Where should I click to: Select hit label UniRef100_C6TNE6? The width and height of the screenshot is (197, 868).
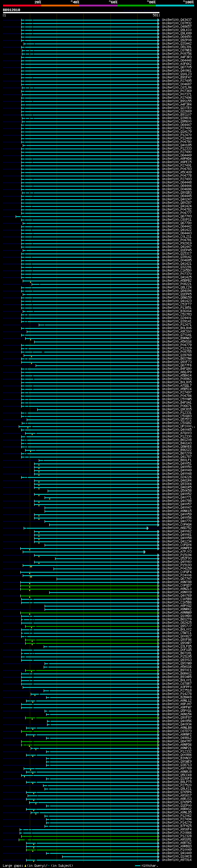(x=177, y=50)
